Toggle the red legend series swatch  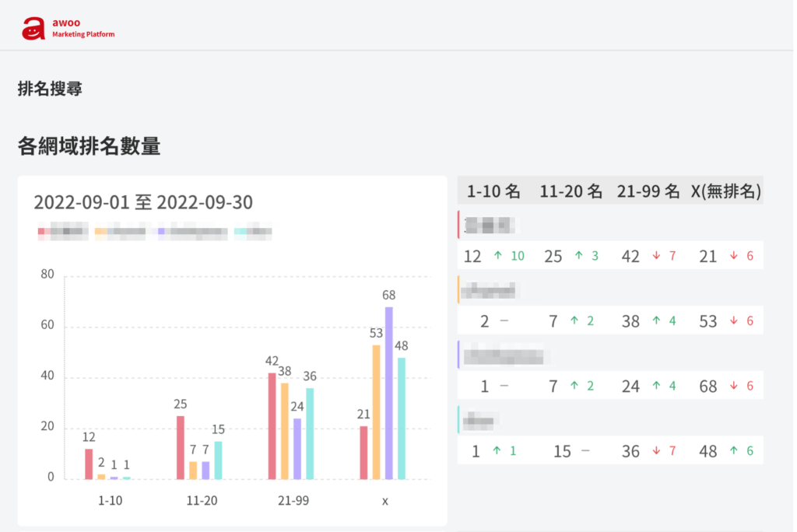pos(41,232)
